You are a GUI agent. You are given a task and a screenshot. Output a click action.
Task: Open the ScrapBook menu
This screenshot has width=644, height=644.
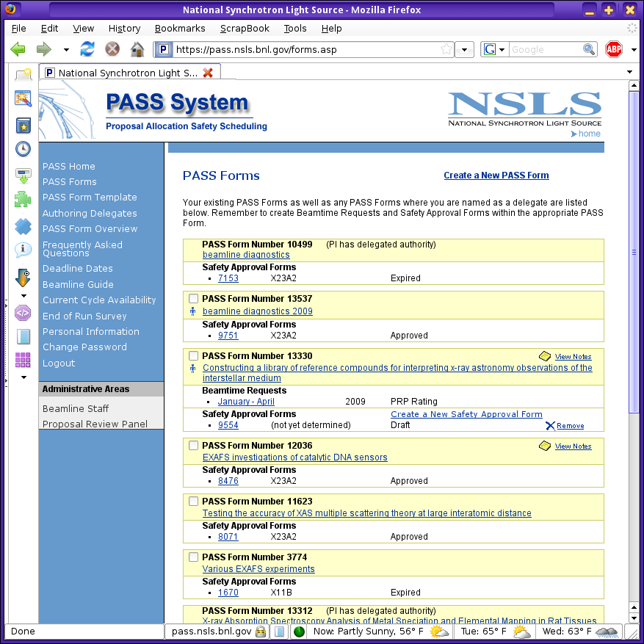[245, 29]
